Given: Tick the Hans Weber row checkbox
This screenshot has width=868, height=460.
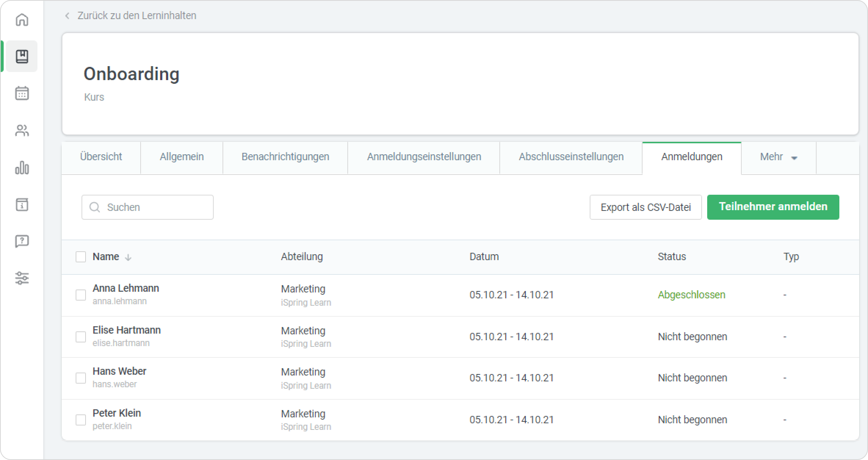Looking at the screenshot, I should pos(81,378).
